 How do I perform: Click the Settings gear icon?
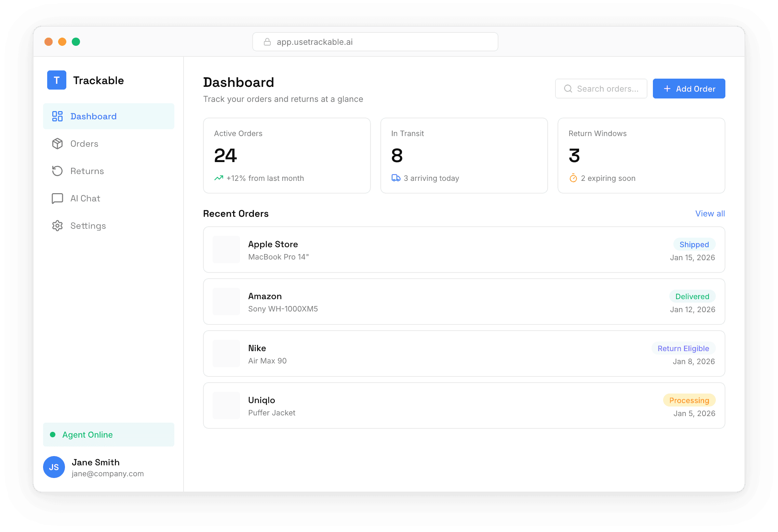(x=57, y=226)
